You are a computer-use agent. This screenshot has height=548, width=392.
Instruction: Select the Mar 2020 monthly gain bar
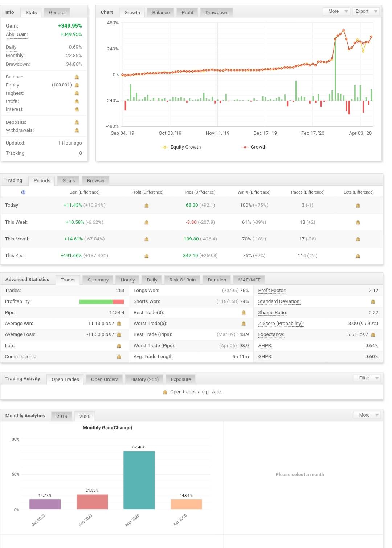click(x=139, y=480)
